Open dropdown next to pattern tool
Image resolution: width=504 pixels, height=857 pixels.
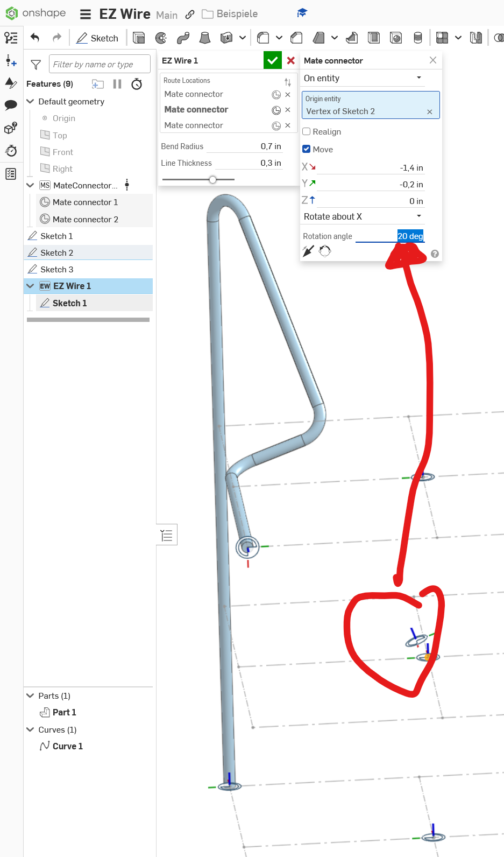coord(458,38)
